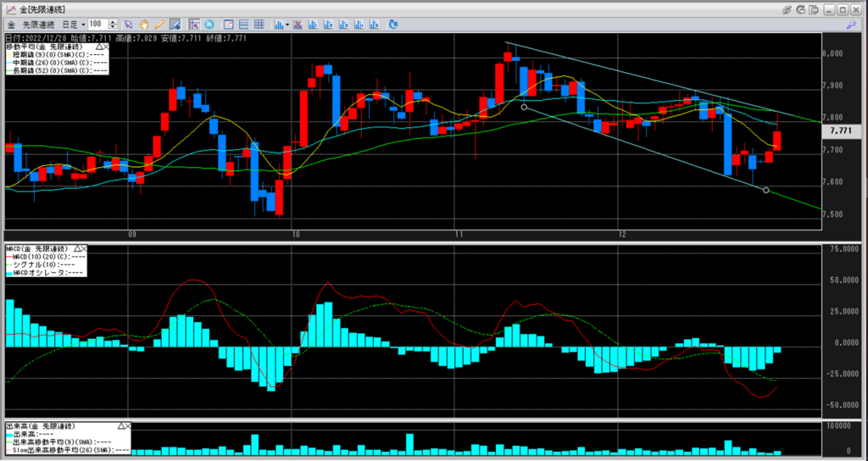Image resolution: width=868 pixels, height=461 pixels.
Task: Click the MACD(10)(20) legend entry
Action: point(46,256)
